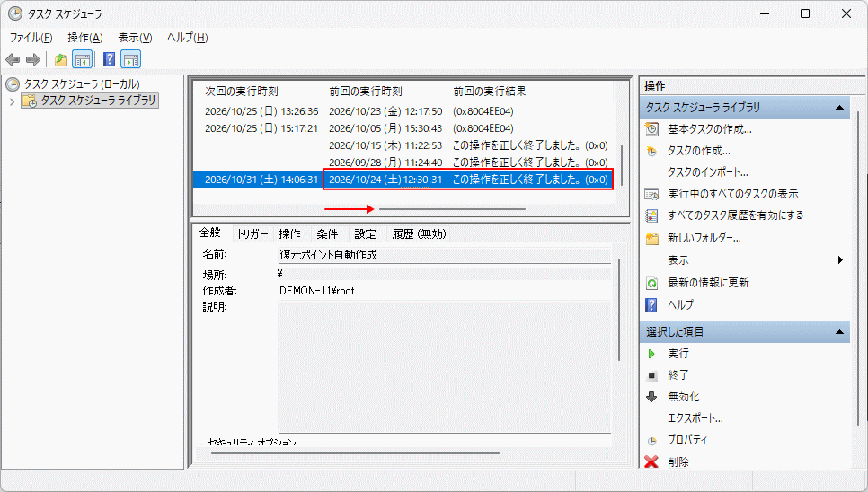Click the タスク スケジューラ (ローカル) clock icon

[x=13, y=84]
